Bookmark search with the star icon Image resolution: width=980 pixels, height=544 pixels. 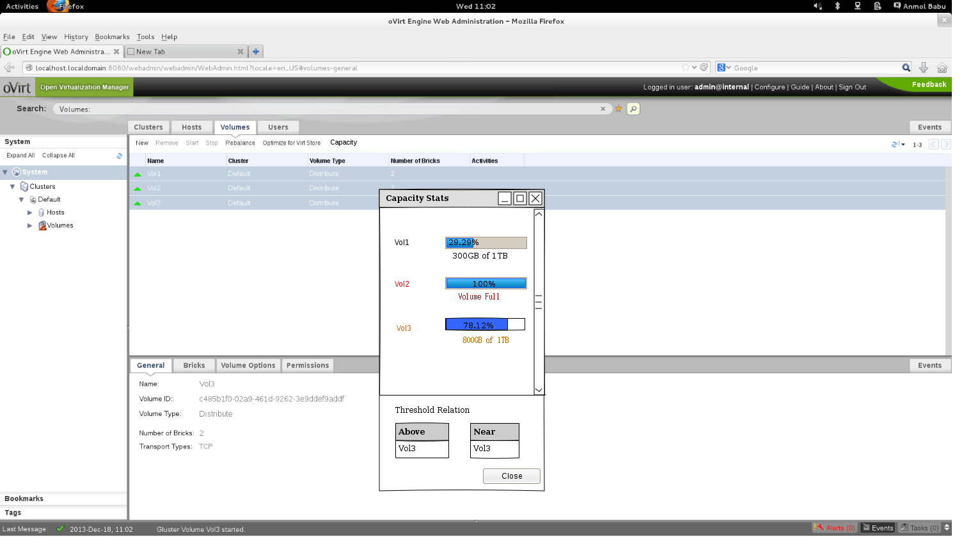619,109
